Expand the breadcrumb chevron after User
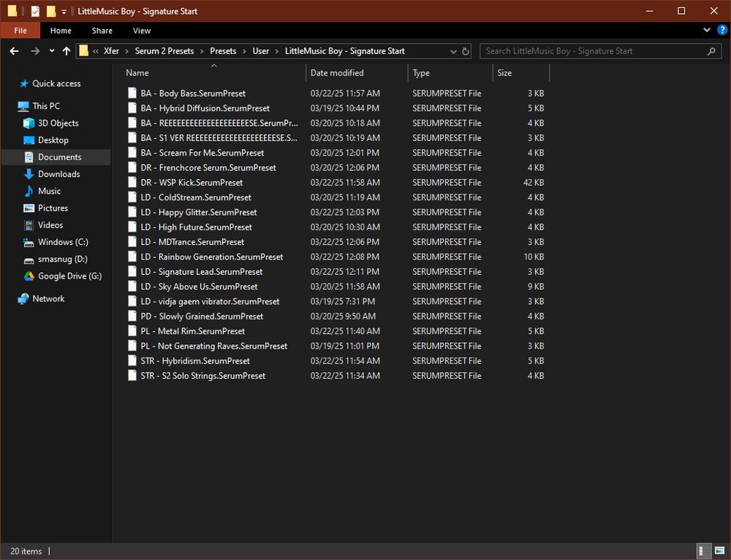This screenshot has height=560, width=731. click(277, 51)
